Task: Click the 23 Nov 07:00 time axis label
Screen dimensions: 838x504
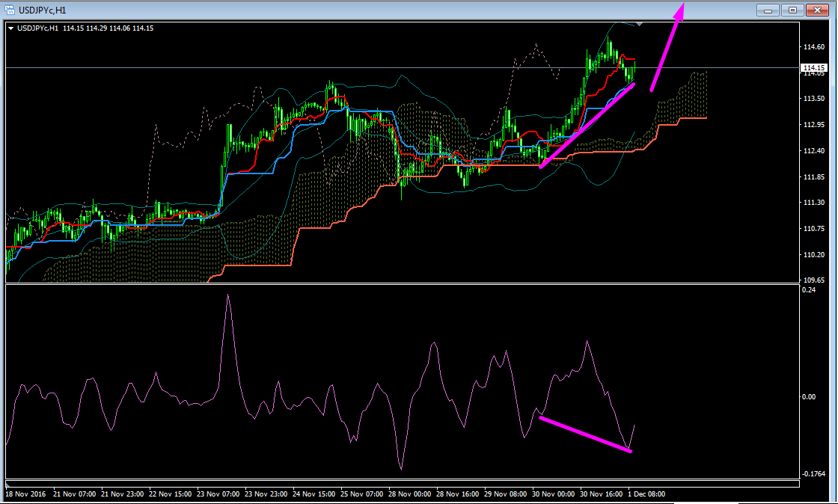Action: tap(218, 494)
